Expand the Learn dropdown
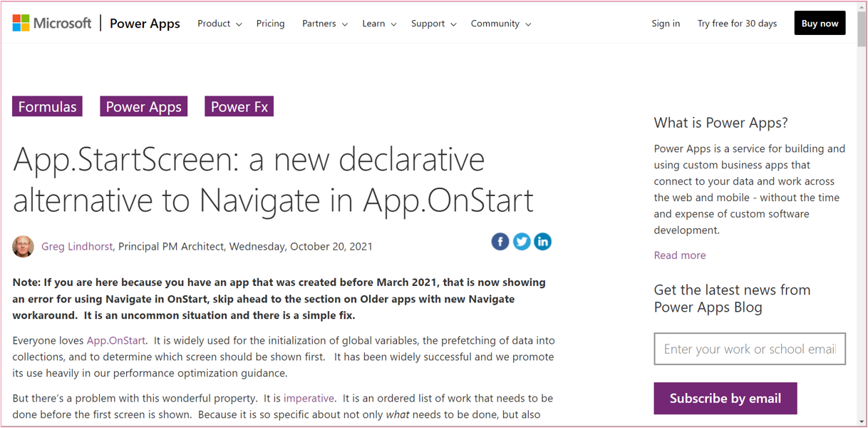This screenshot has height=428, width=868. [379, 24]
